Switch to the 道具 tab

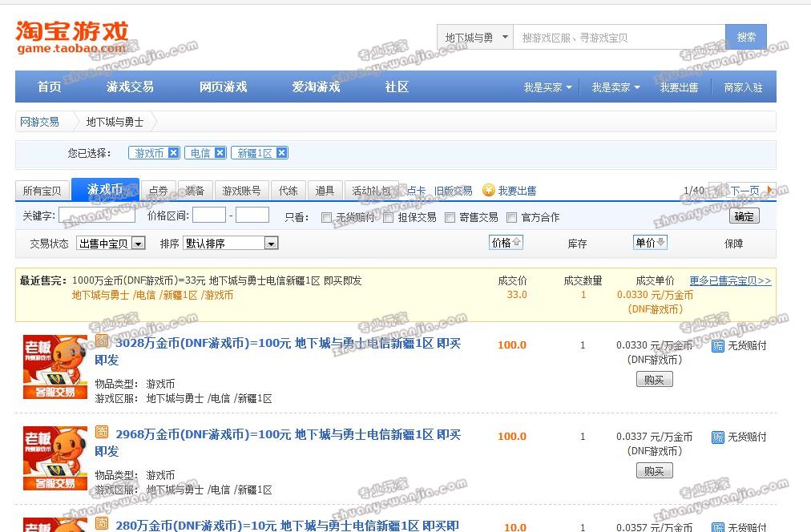[325, 190]
